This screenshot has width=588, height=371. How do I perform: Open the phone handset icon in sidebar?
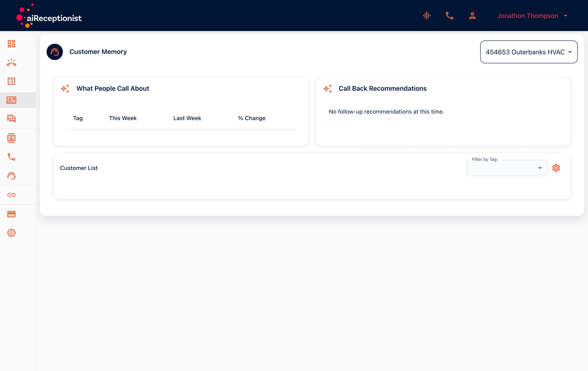[11, 157]
